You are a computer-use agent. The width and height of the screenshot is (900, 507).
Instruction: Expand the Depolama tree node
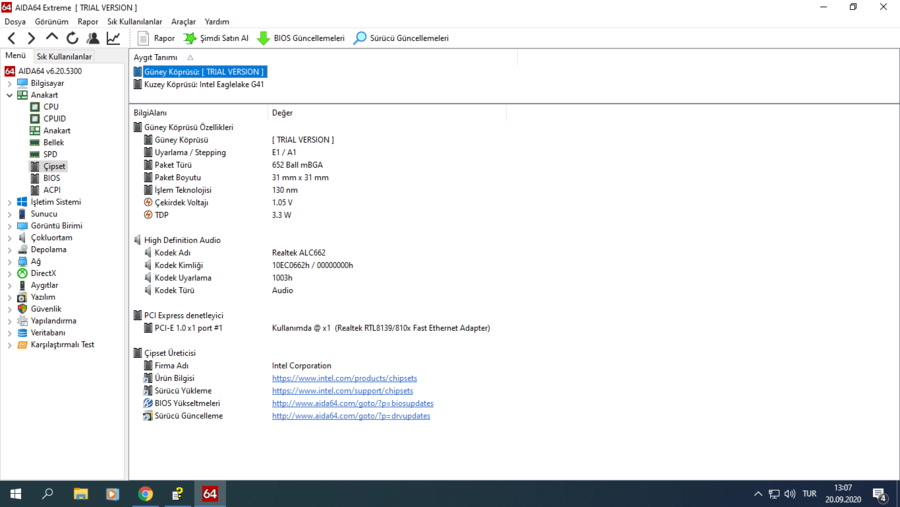tap(10, 250)
